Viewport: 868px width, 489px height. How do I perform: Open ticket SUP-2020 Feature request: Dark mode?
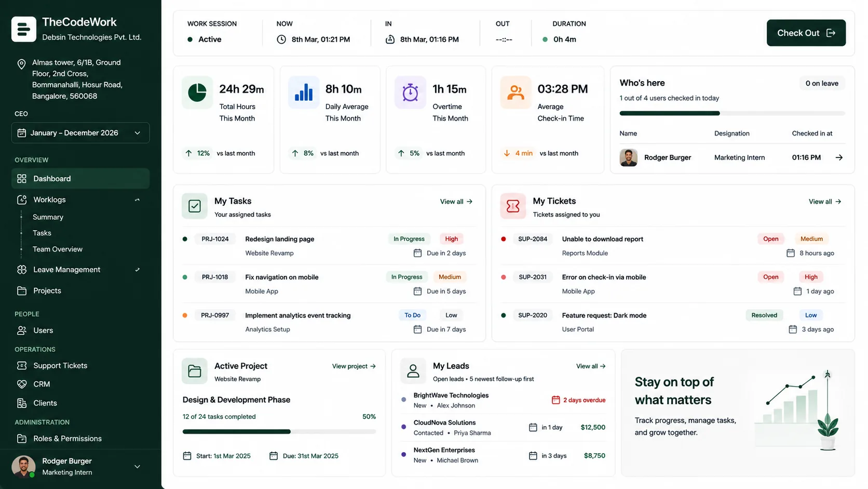[672, 322]
